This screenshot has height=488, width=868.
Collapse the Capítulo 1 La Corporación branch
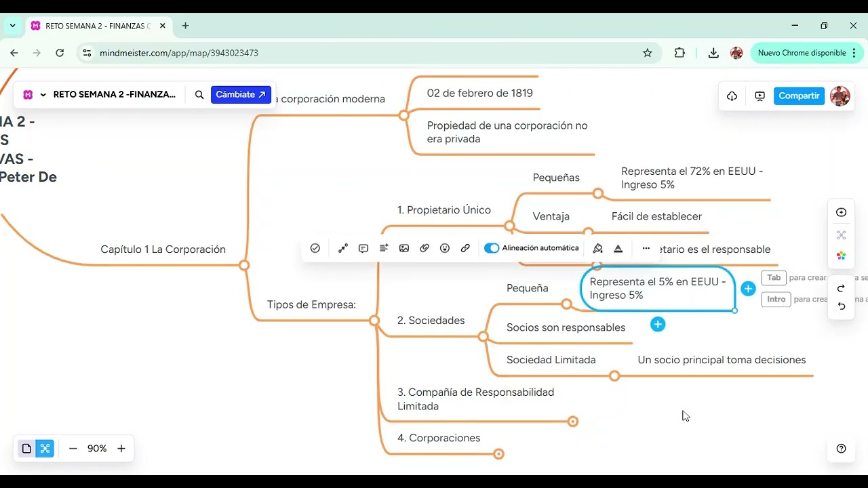(x=244, y=265)
